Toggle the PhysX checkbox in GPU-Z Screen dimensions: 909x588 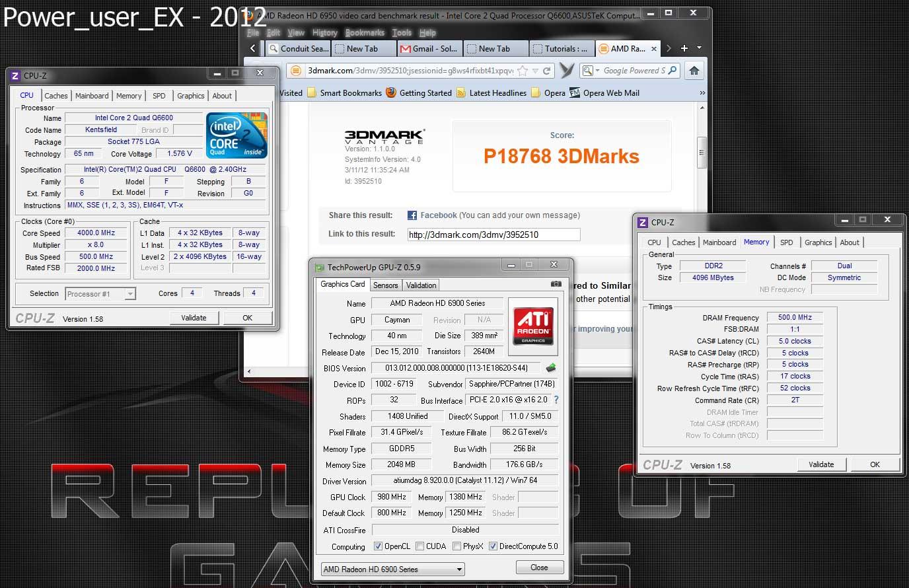pyautogui.click(x=456, y=546)
